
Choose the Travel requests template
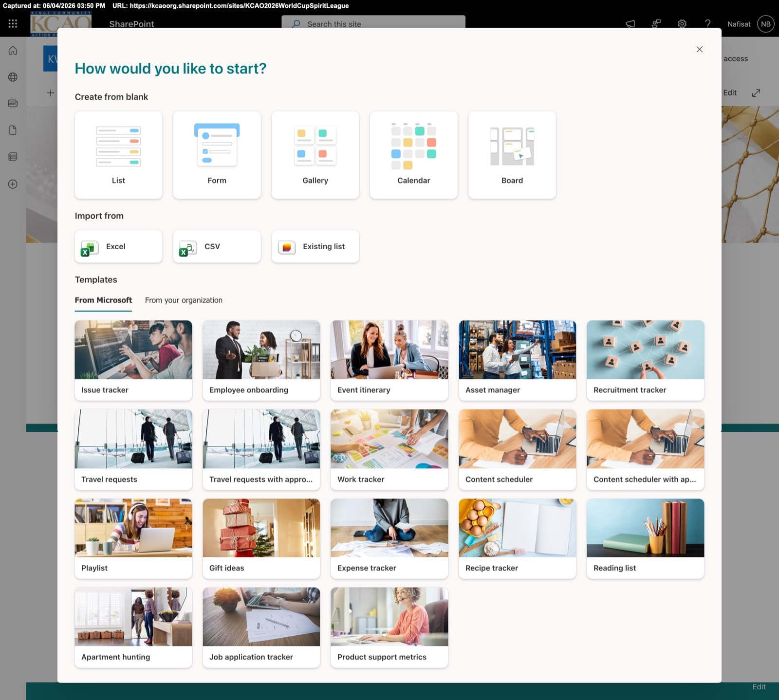tap(133, 449)
